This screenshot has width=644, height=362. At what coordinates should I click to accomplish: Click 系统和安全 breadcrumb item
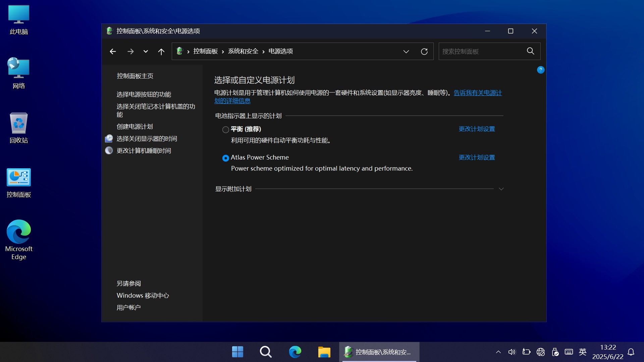point(243,51)
